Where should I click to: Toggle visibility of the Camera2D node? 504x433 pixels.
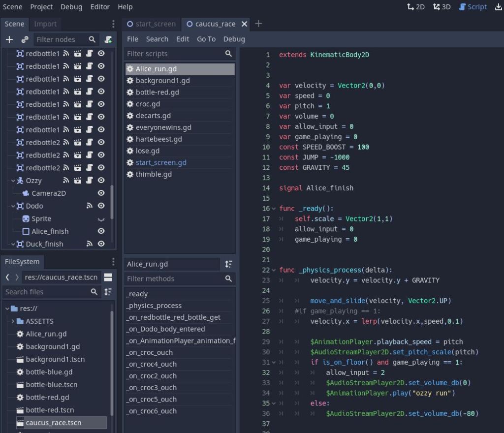pos(101,193)
